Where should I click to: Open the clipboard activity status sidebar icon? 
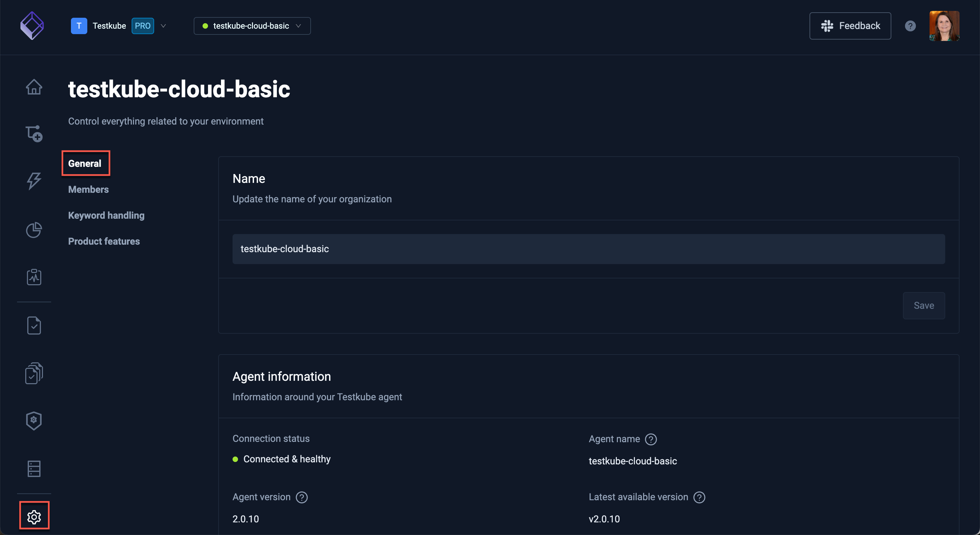(x=34, y=277)
